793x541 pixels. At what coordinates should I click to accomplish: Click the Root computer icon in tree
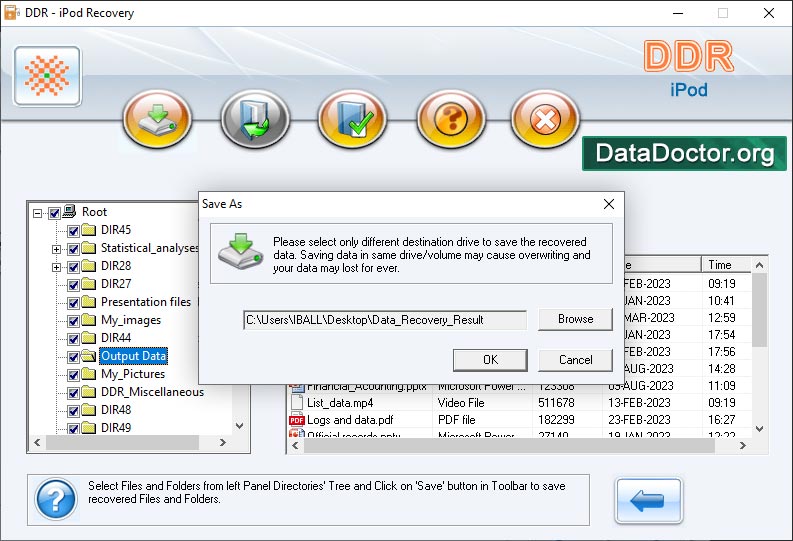click(70, 211)
